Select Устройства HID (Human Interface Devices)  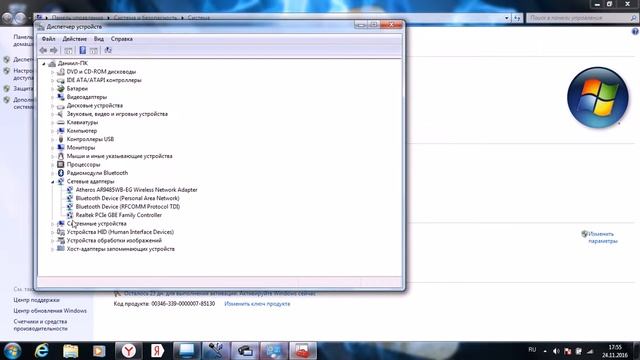click(120, 232)
